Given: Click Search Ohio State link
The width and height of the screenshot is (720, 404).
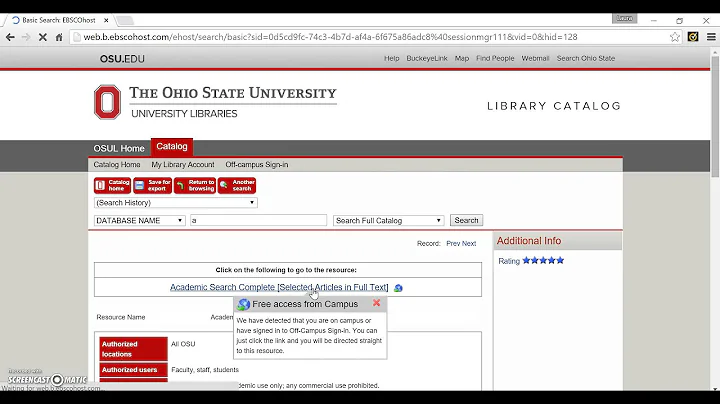Looking at the screenshot, I should pos(585,58).
